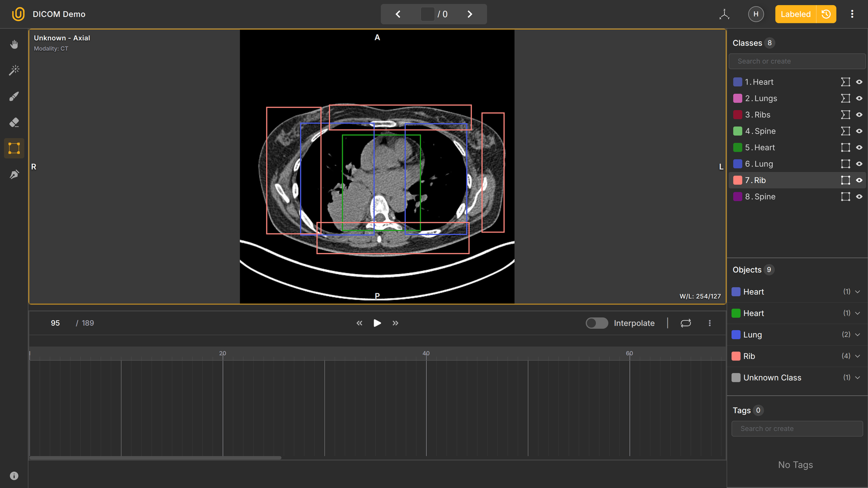Select the Pen tool
Screen dimensions: 868x488
pos(14,174)
